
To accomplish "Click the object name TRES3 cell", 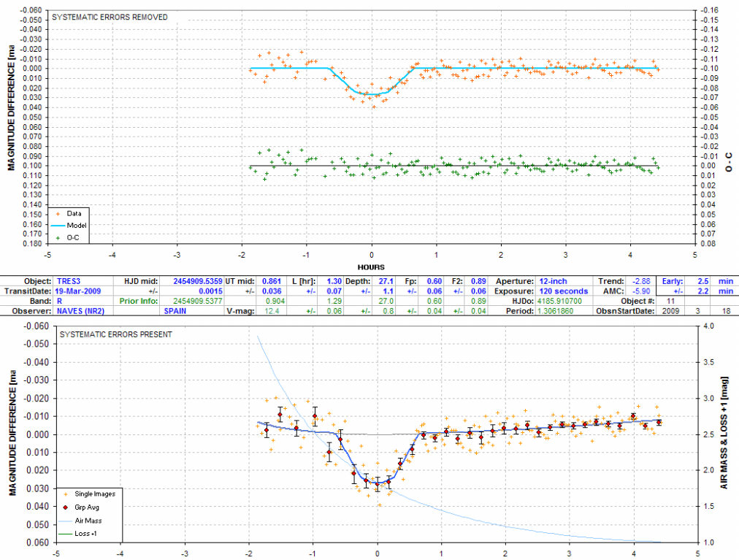I will pyautogui.click(x=69, y=281).
